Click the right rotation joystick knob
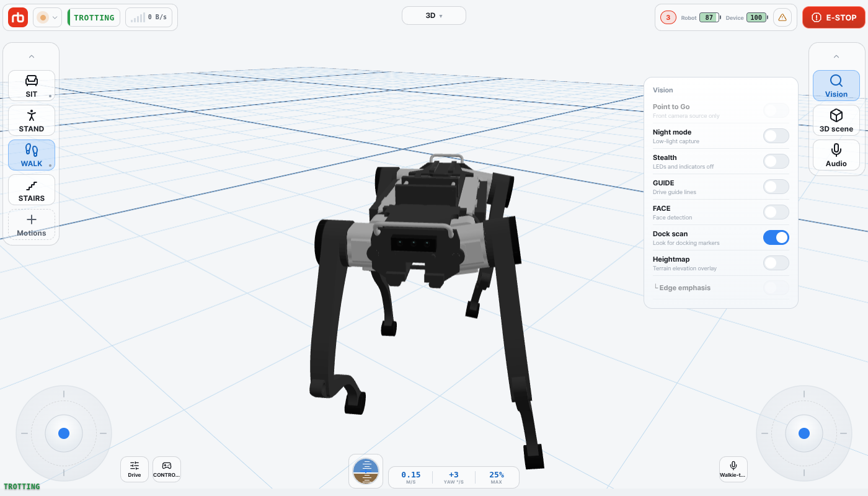This screenshot has width=868, height=496. pyautogui.click(x=804, y=433)
